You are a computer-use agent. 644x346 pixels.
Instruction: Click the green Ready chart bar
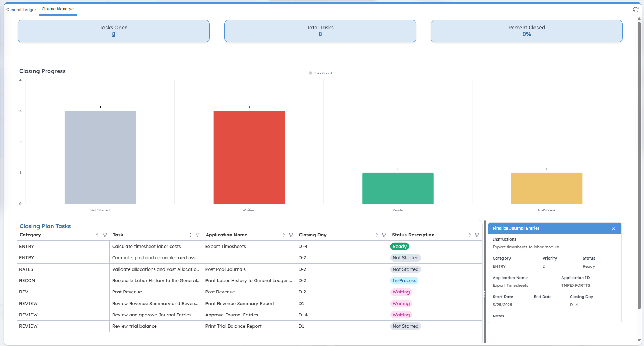[398, 188]
